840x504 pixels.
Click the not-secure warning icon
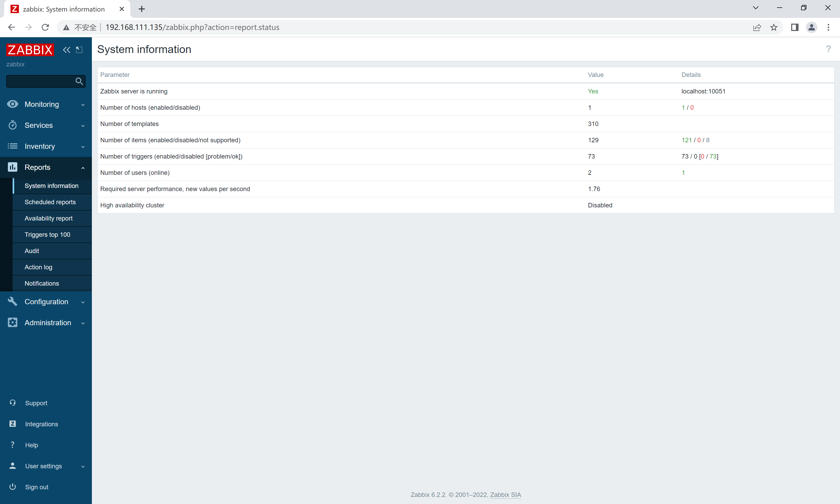66,27
